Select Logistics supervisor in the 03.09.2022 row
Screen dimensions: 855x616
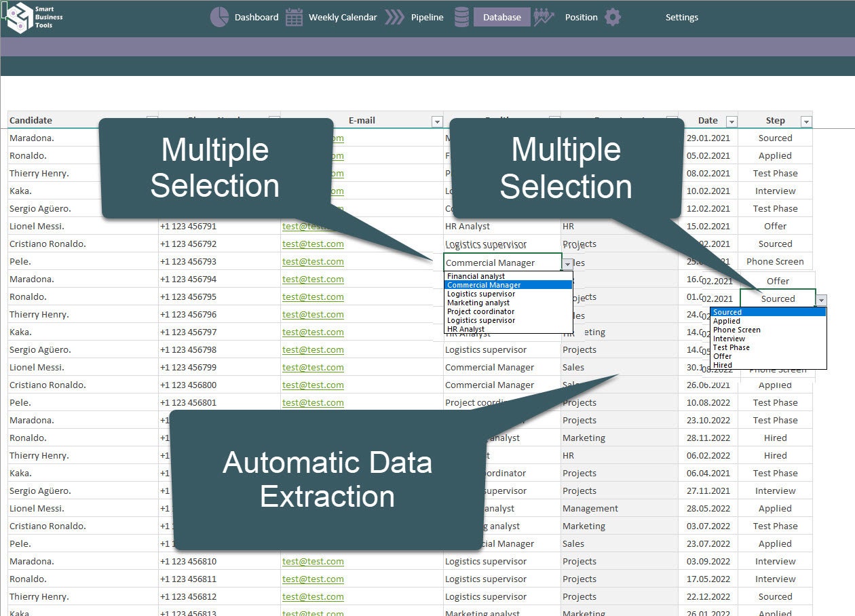click(502, 562)
